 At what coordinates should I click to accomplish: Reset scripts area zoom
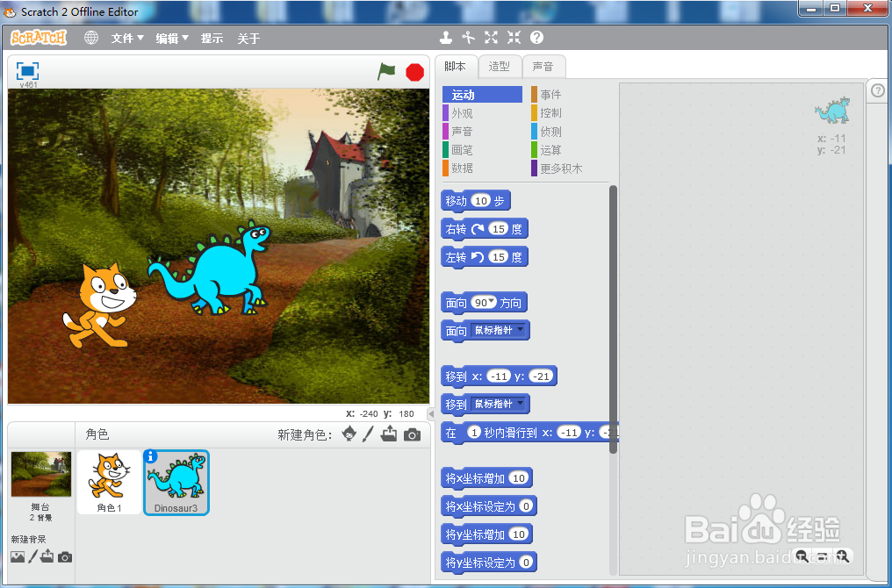point(823,556)
